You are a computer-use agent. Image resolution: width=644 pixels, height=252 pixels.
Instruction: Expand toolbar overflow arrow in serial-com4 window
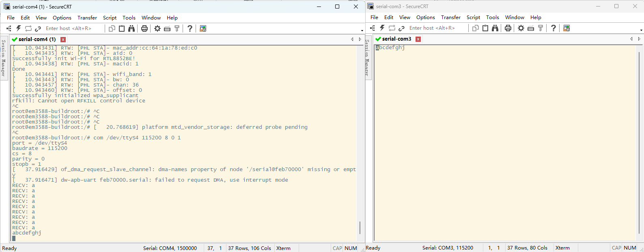[x=362, y=30]
